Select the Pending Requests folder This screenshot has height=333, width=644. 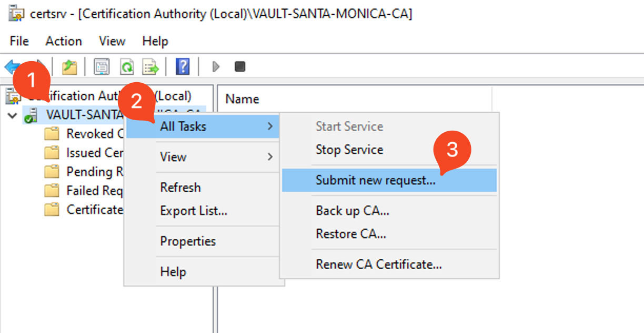coord(88,172)
